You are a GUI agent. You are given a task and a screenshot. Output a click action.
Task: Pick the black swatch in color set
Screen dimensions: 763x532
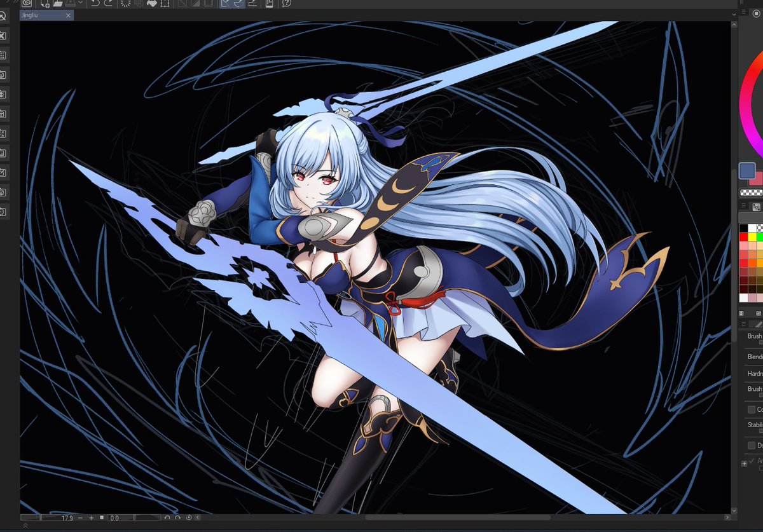tap(743, 228)
